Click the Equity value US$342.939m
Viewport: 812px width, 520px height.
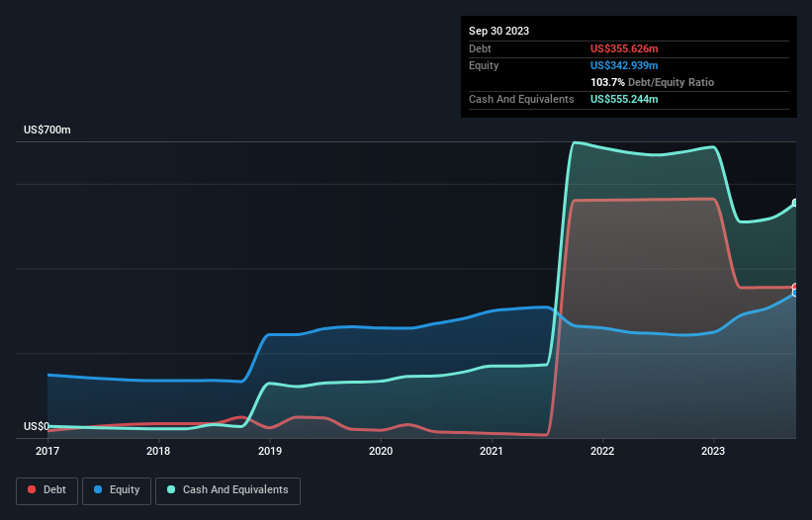point(624,65)
